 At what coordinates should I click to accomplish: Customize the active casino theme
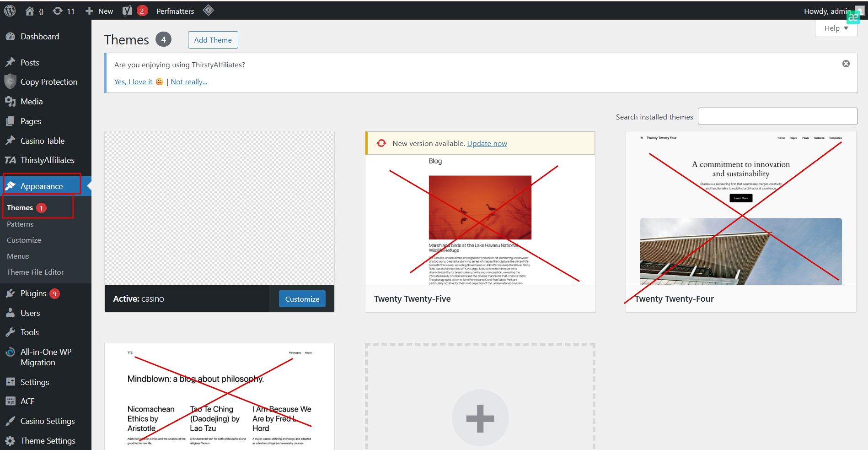click(x=302, y=299)
